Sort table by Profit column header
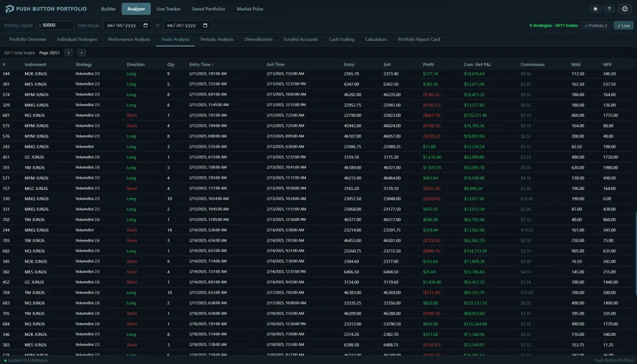 (428, 65)
